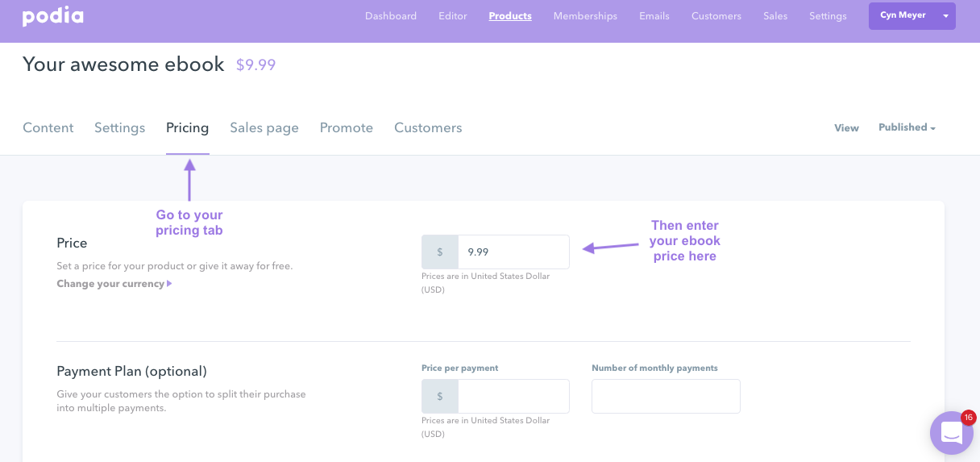Open Customers in the top navigation bar
The width and height of the screenshot is (980, 462).
[716, 16]
